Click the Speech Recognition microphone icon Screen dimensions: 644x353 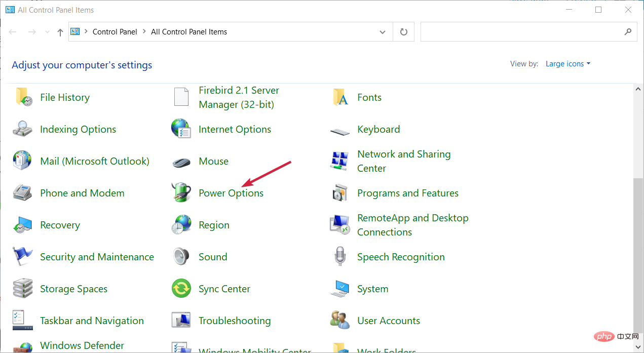pyautogui.click(x=339, y=257)
